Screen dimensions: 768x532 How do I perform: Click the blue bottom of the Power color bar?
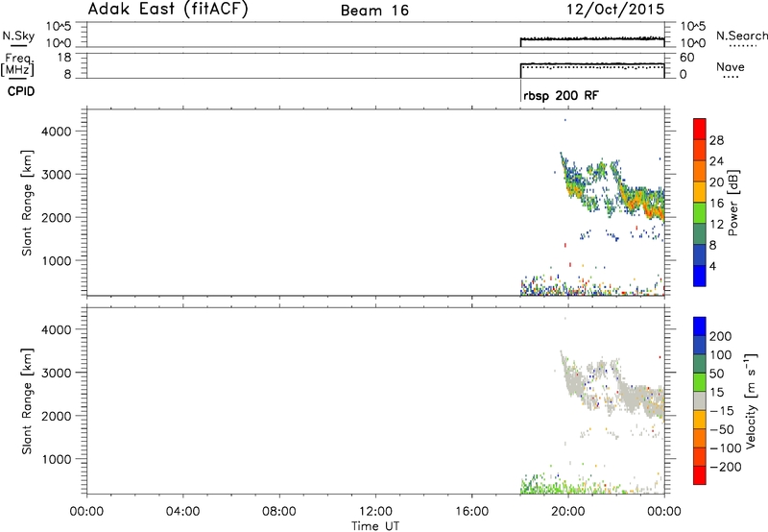click(700, 276)
